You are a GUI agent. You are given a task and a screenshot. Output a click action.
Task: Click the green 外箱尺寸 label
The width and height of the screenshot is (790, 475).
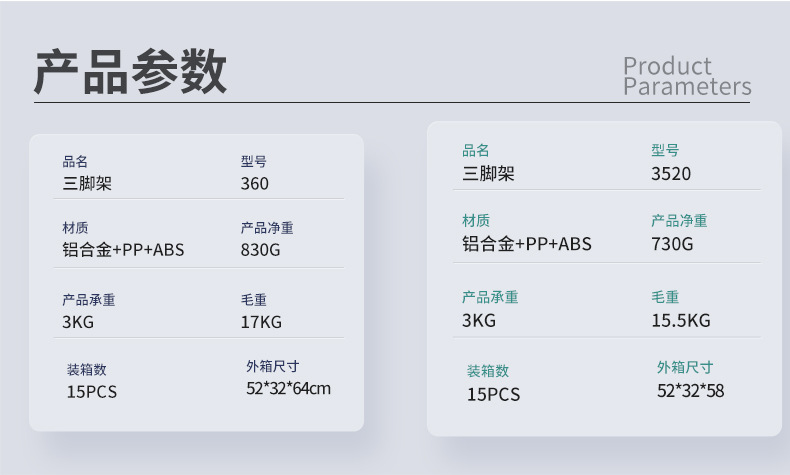tap(685, 367)
